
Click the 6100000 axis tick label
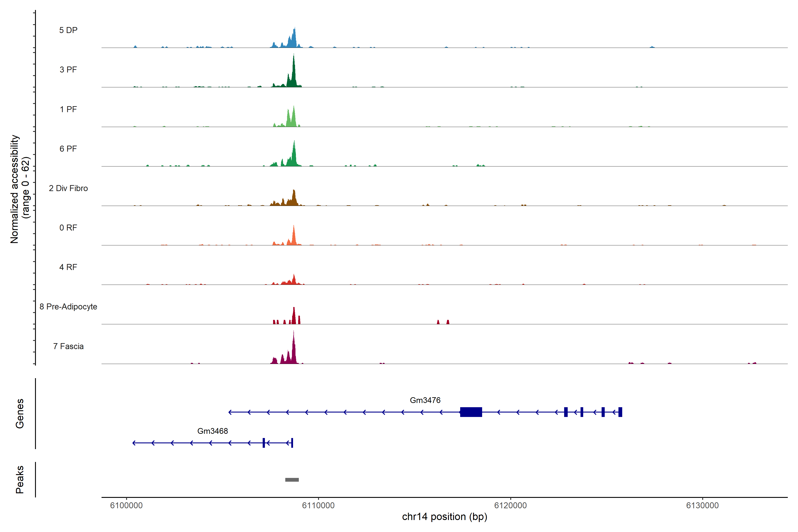pyautogui.click(x=126, y=506)
